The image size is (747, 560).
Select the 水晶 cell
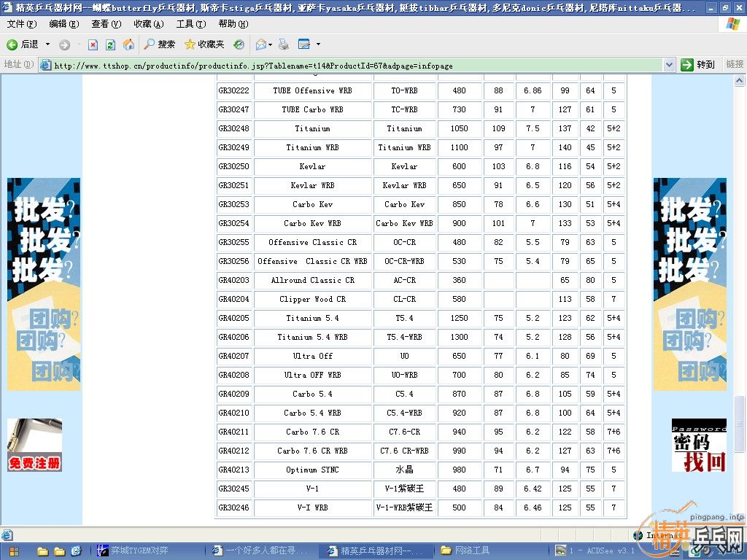click(404, 470)
